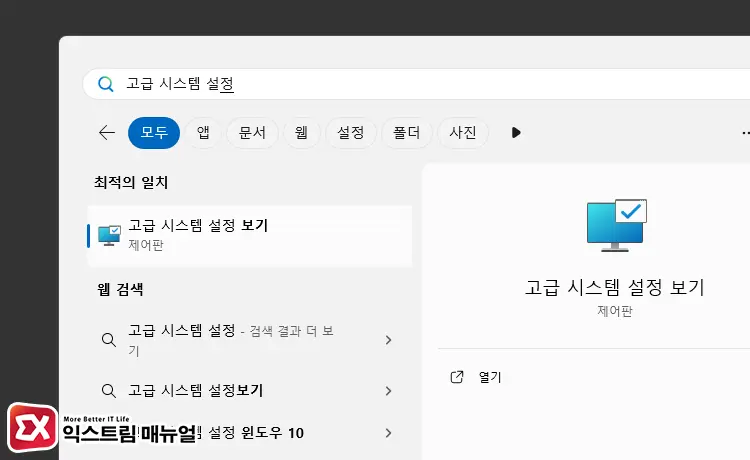
Task: Click the search field containing 고급 시스템 설정
Action: click(416, 84)
